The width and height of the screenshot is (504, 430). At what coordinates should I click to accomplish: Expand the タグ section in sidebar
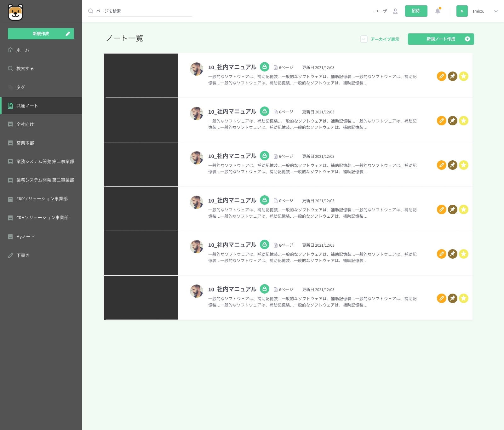(21, 87)
